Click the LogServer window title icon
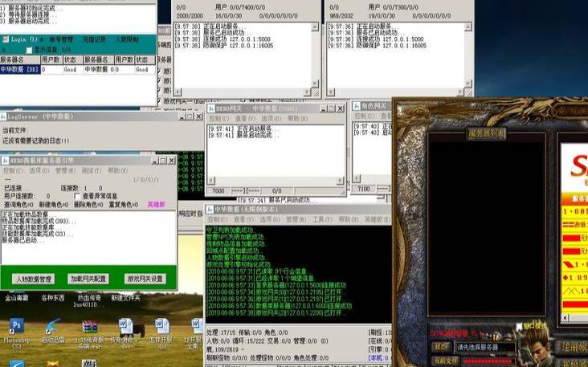The width and height of the screenshot is (588, 367). click(x=3, y=116)
